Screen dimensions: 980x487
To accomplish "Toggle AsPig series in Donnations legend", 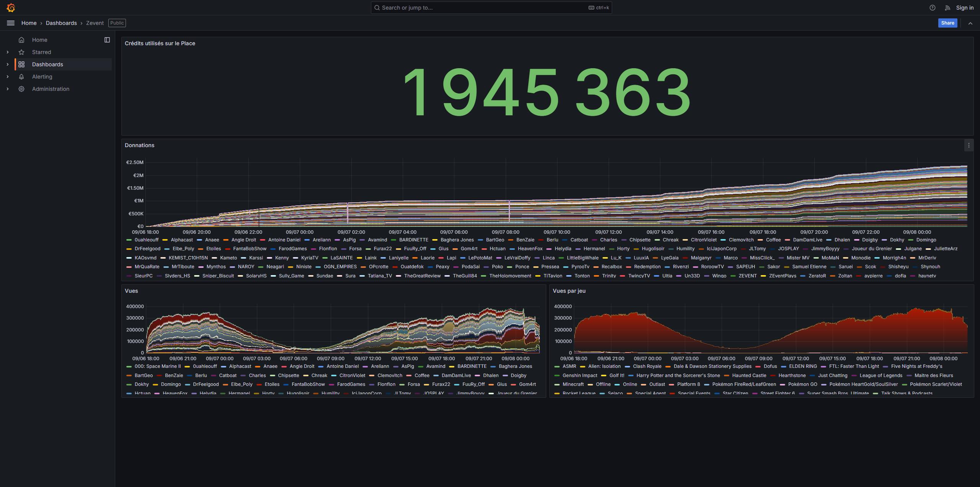I will click(349, 240).
